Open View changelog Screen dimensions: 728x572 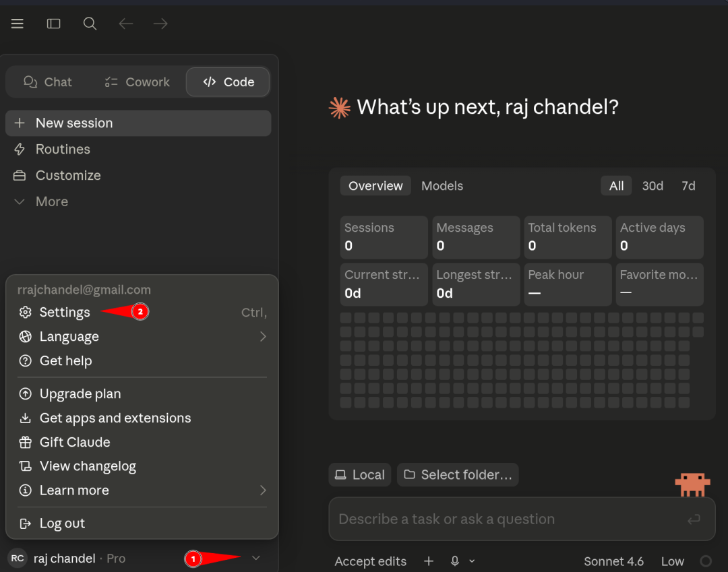(x=142, y=466)
